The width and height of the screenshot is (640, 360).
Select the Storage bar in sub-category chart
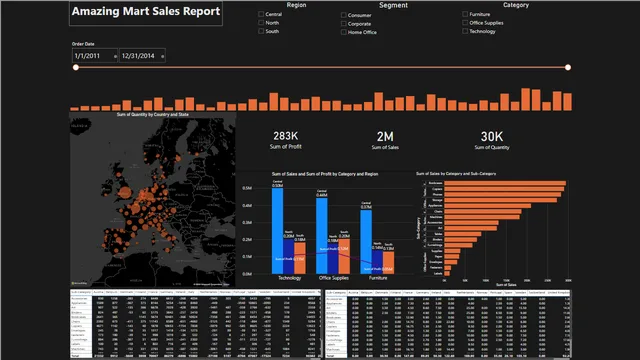click(500, 200)
